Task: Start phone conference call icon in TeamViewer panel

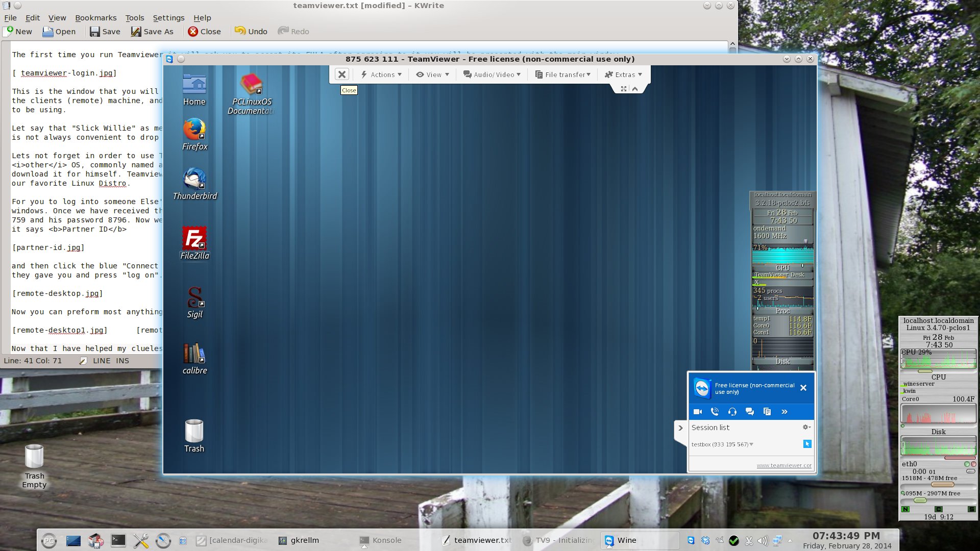Action: click(715, 412)
